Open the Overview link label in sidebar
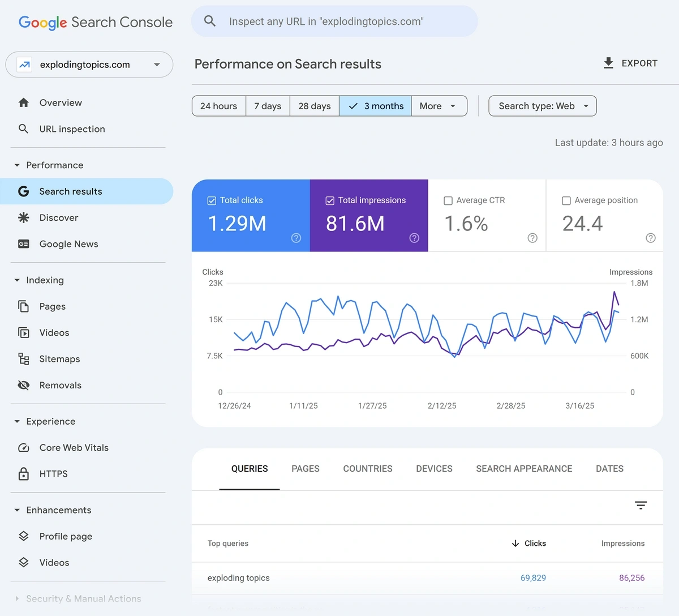This screenshot has height=616, width=679. click(61, 102)
